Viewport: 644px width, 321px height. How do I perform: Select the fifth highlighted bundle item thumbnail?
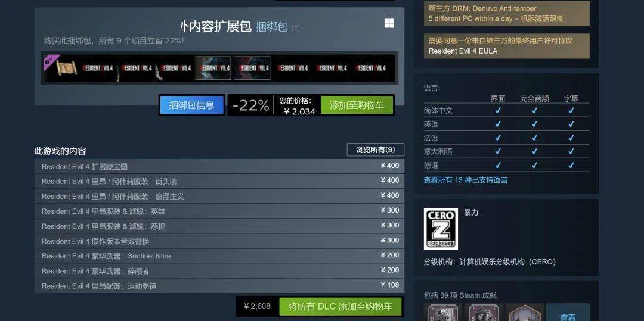[213, 68]
